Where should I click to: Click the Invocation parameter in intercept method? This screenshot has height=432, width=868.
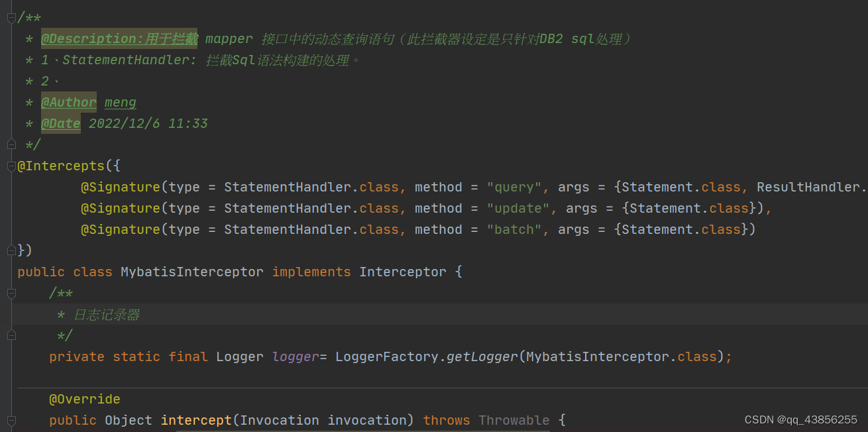pyautogui.click(x=280, y=419)
